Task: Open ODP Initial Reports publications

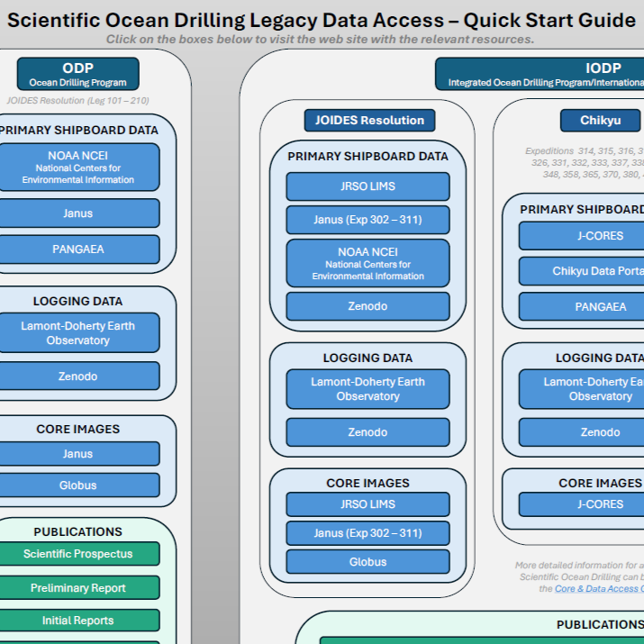Action: [x=78, y=621]
